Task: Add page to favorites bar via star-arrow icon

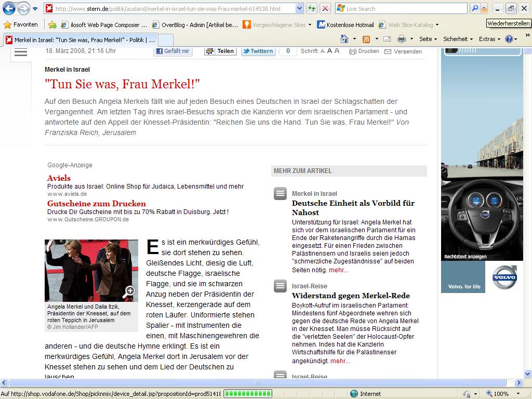Action: click(x=52, y=25)
